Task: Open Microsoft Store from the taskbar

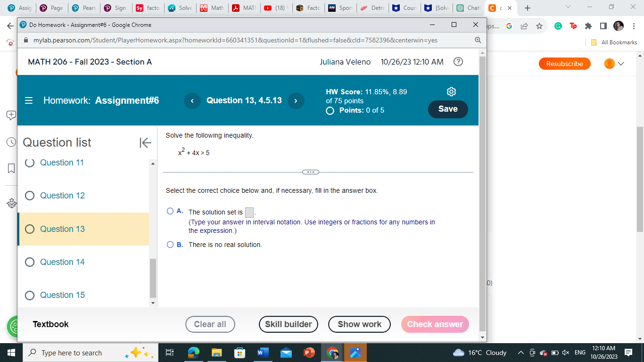Action: (x=239, y=353)
